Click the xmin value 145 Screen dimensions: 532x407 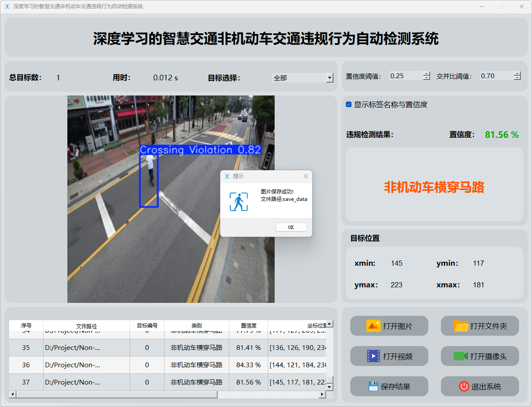click(x=397, y=263)
